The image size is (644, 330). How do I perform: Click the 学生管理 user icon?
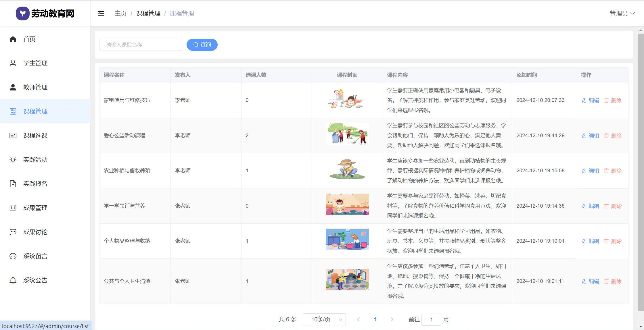(x=13, y=63)
